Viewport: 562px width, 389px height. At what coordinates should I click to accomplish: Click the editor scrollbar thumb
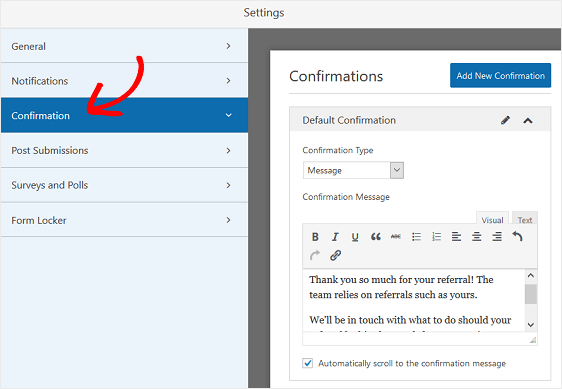click(x=531, y=294)
